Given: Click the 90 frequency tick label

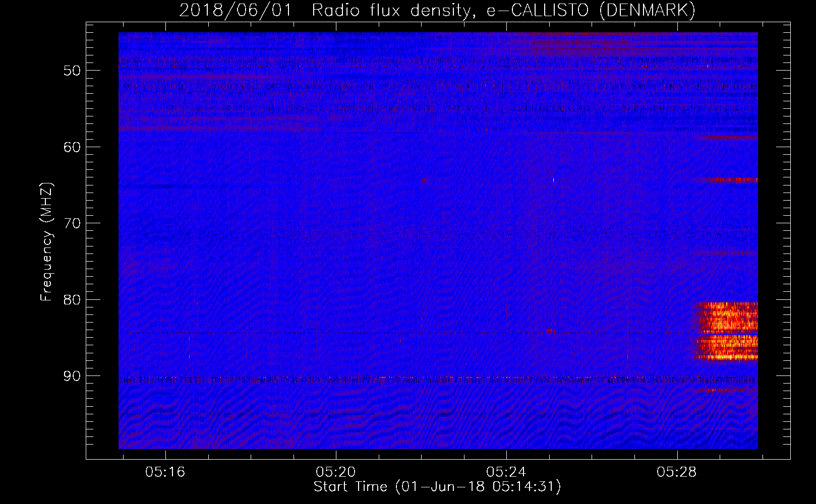Looking at the screenshot, I should (x=72, y=376).
